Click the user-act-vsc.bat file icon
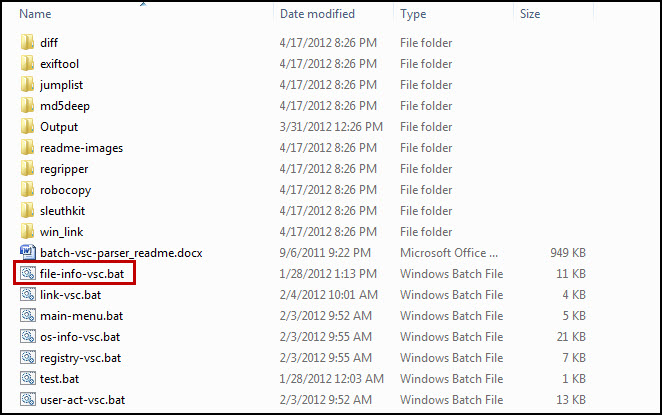 click(27, 400)
